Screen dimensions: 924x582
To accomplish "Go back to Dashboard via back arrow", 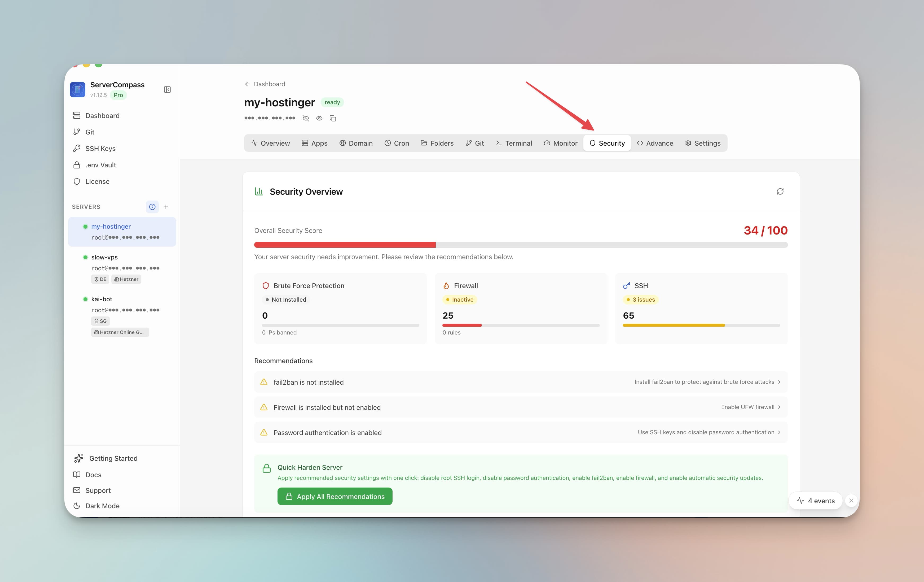I will coord(248,84).
